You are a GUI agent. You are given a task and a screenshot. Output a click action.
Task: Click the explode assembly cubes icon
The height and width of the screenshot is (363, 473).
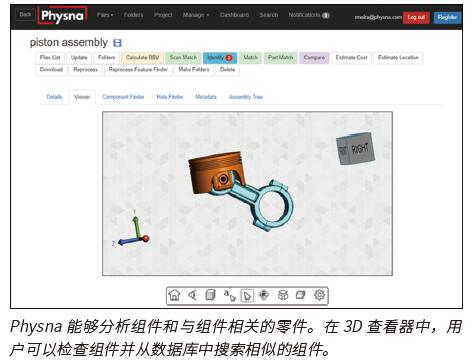click(283, 295)
